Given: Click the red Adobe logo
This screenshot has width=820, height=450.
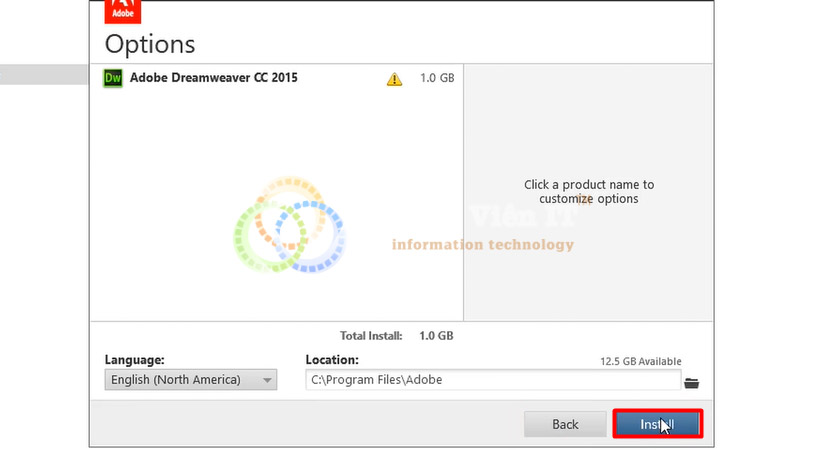Looking at the screenshot, I should pyautogui.click(x=122, y=12).
